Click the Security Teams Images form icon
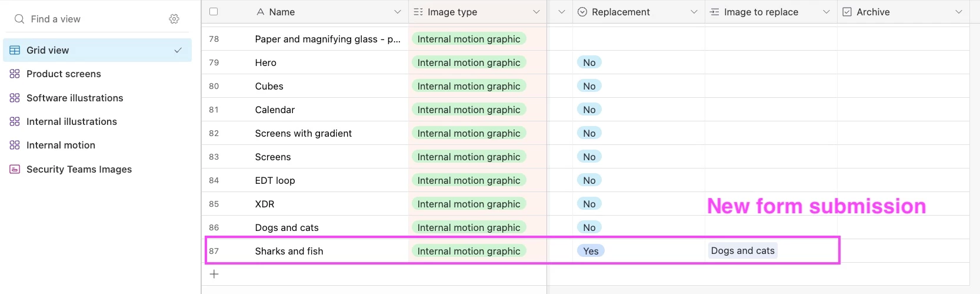This screenshot has height=294, width=980. click(15, 169)
